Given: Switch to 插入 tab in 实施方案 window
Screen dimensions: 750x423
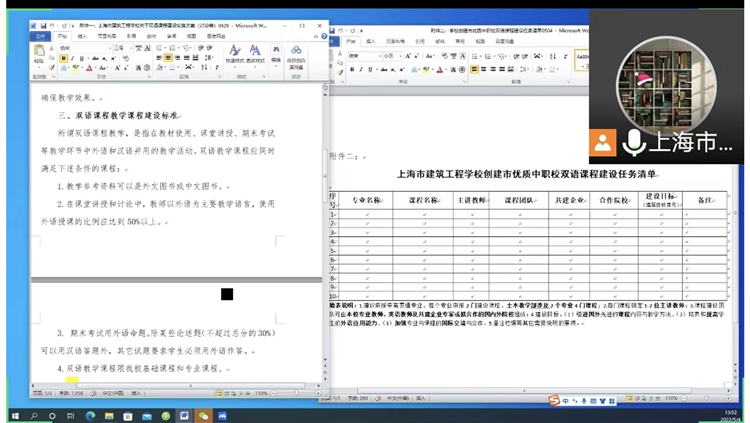Looking at the screenshot, I should tap(82, 36).
